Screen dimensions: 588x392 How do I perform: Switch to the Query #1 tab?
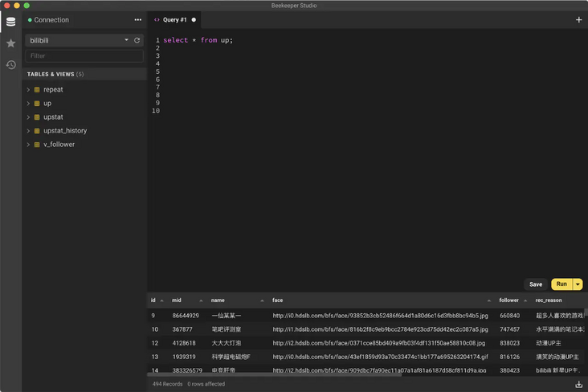point(174,19)
